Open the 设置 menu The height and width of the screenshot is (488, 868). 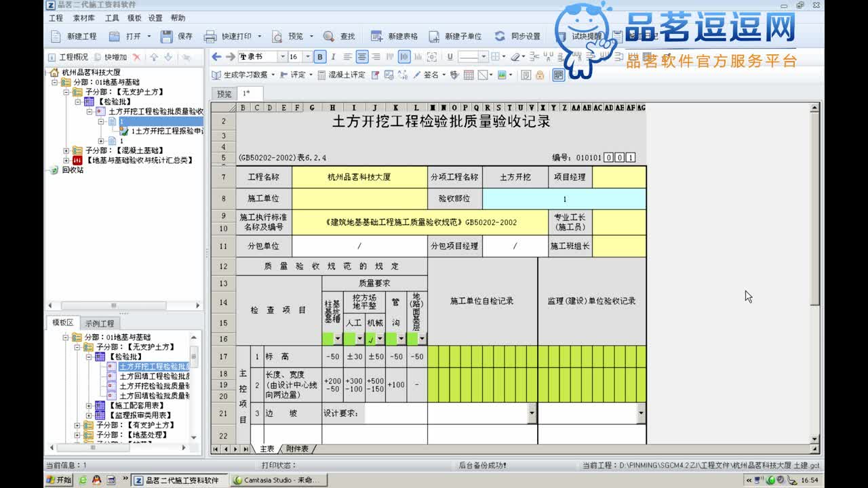(x=155, y=18)
